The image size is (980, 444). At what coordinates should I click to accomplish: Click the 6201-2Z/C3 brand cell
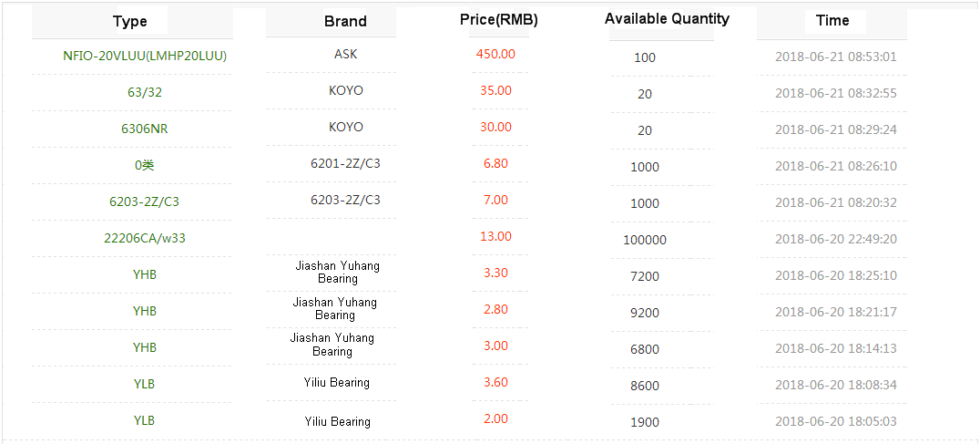(345, 164)
